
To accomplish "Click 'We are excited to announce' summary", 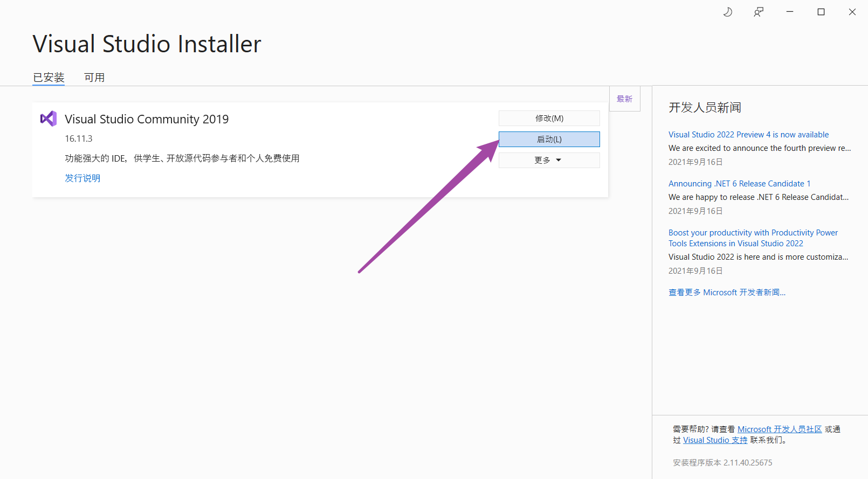I will tap(760, 148).
